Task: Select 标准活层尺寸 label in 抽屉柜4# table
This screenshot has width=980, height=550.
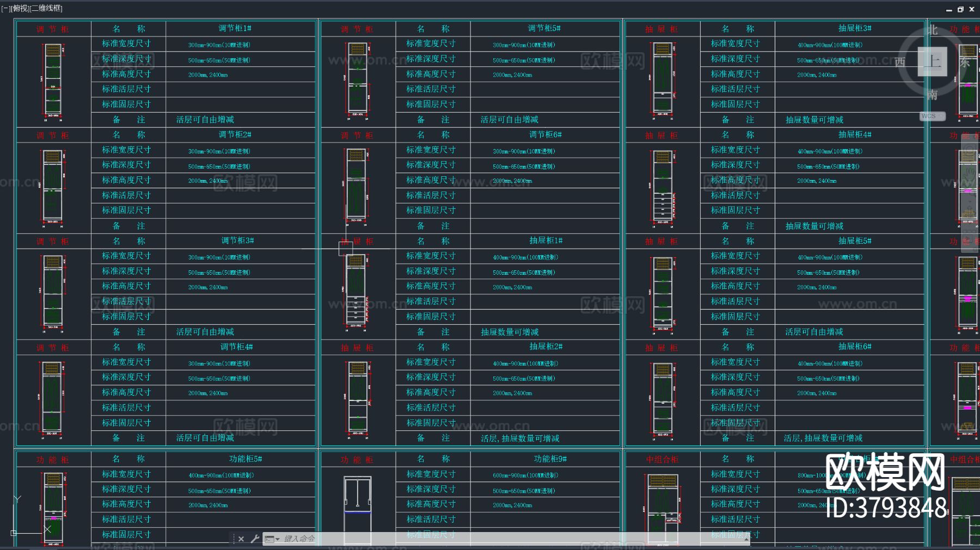Action: point(736,195)
